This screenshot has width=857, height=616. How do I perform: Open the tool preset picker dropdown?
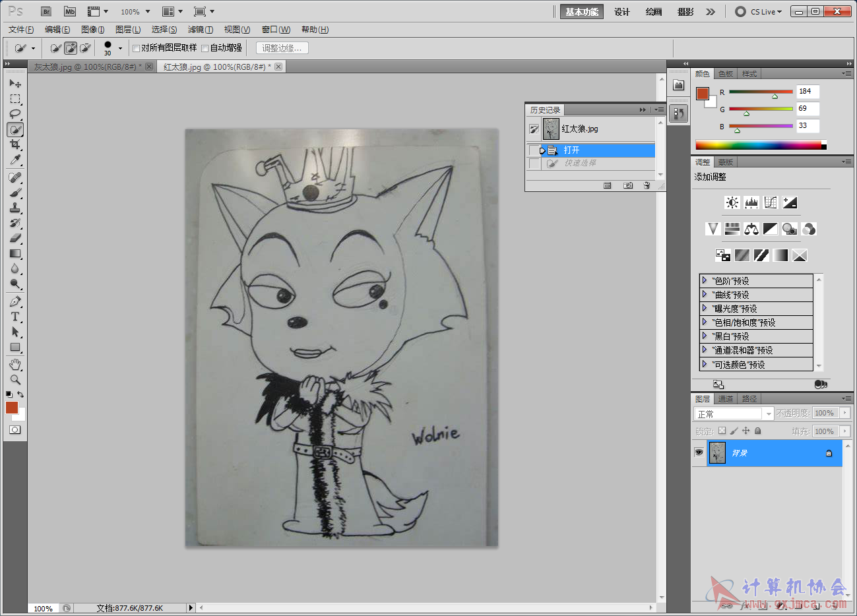pos(33,48)
